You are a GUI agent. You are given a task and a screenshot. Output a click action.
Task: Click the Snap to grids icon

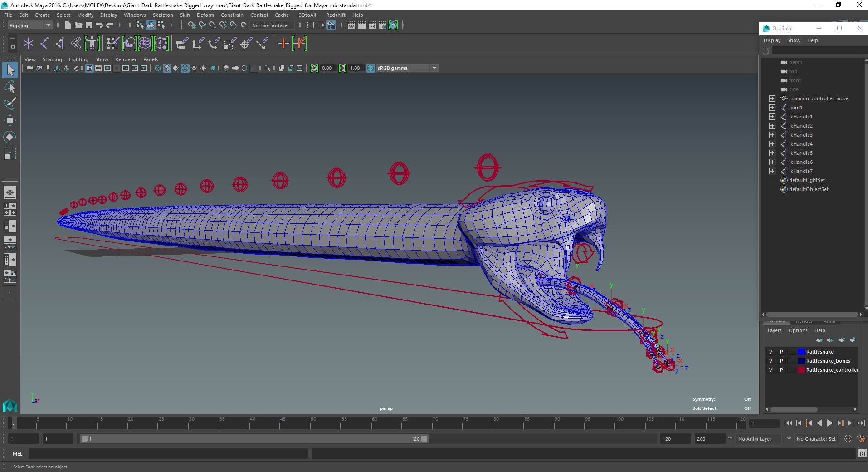tap(191, 25)
